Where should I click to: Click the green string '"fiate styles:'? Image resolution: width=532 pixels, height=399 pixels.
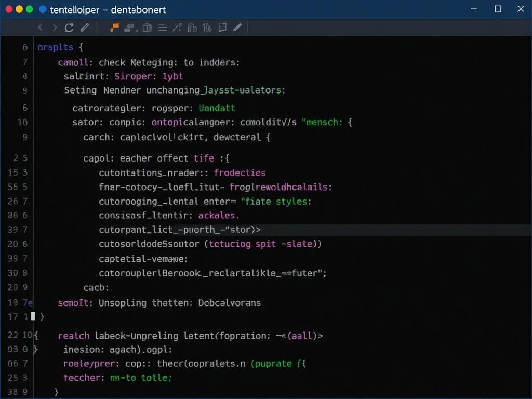pos(276,202)
